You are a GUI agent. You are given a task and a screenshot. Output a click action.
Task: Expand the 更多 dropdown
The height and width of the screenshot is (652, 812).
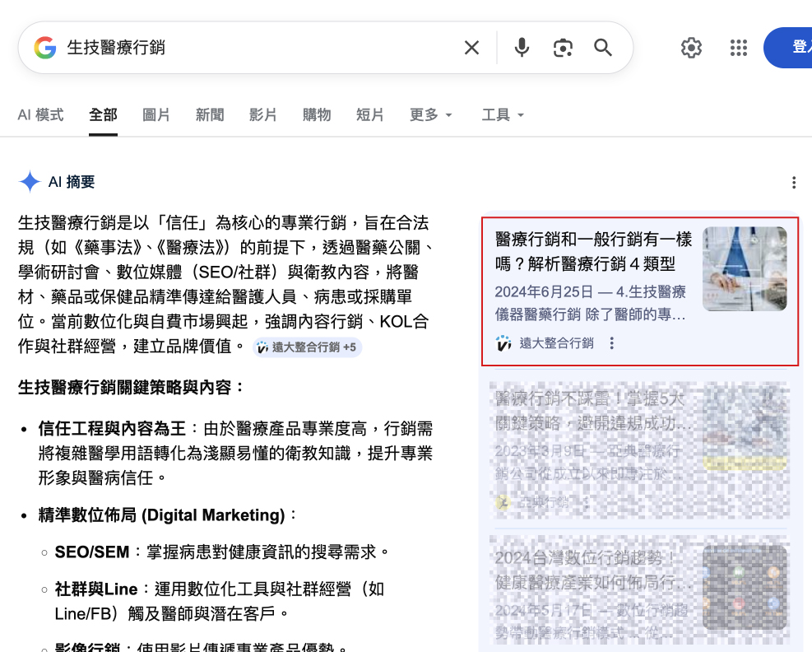click(x=431, y=115)
